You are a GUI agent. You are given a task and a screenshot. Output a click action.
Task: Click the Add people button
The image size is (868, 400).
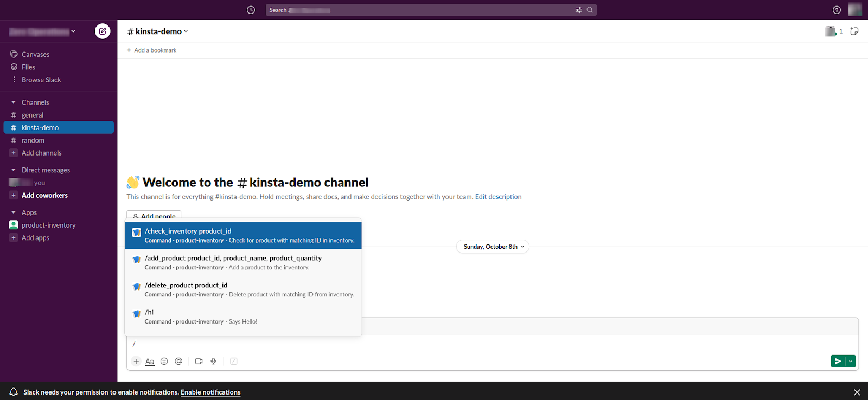[154, 215]
